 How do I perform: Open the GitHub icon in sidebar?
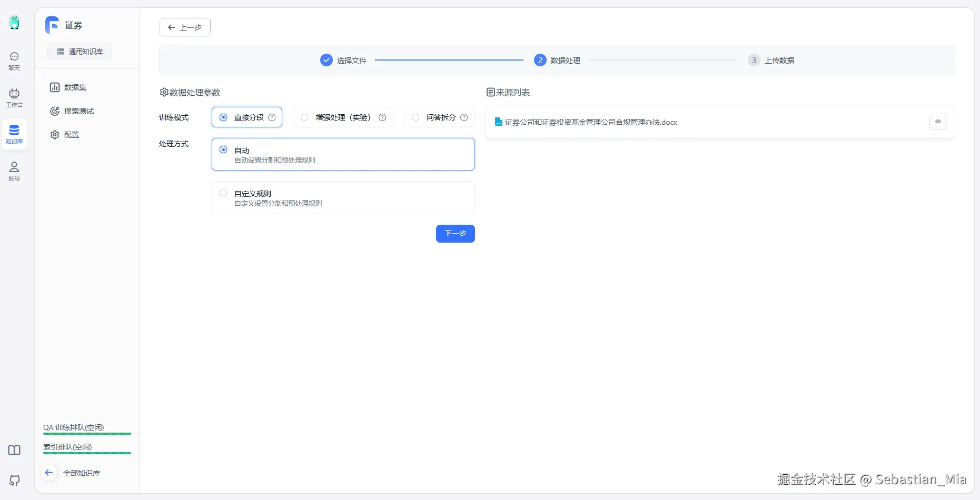click(x=14, y=480)
